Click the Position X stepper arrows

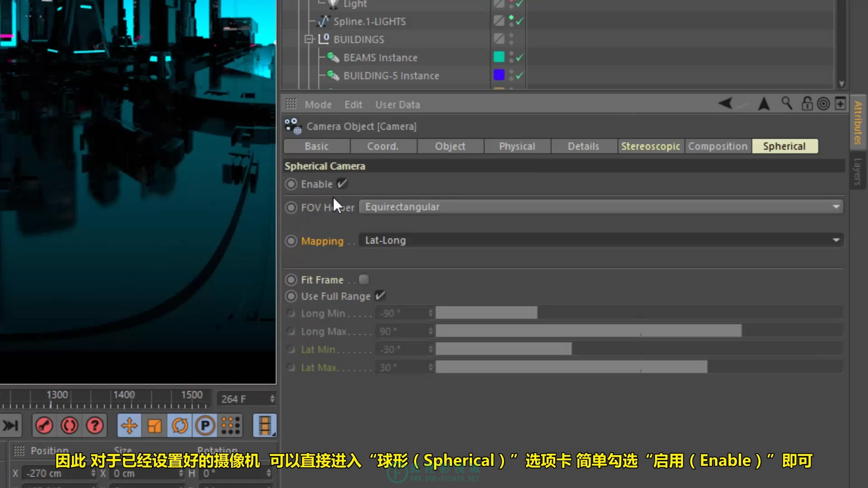tap(94, 473)
